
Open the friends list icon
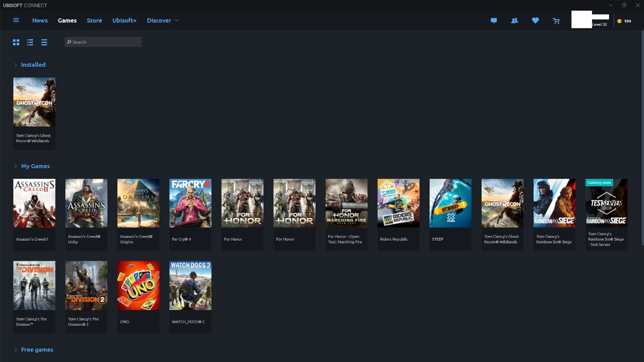coord(514,21)
